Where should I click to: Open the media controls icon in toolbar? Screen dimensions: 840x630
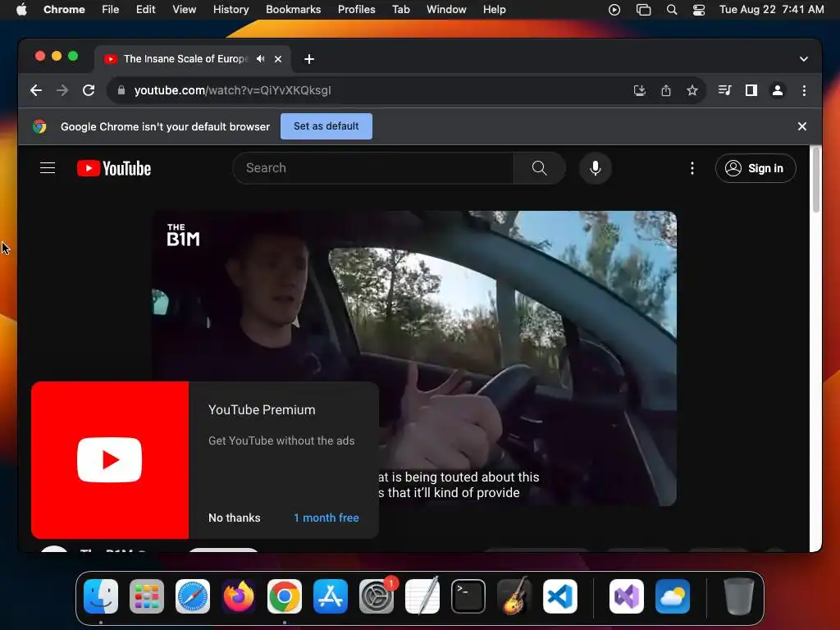(x=725, y=90)
